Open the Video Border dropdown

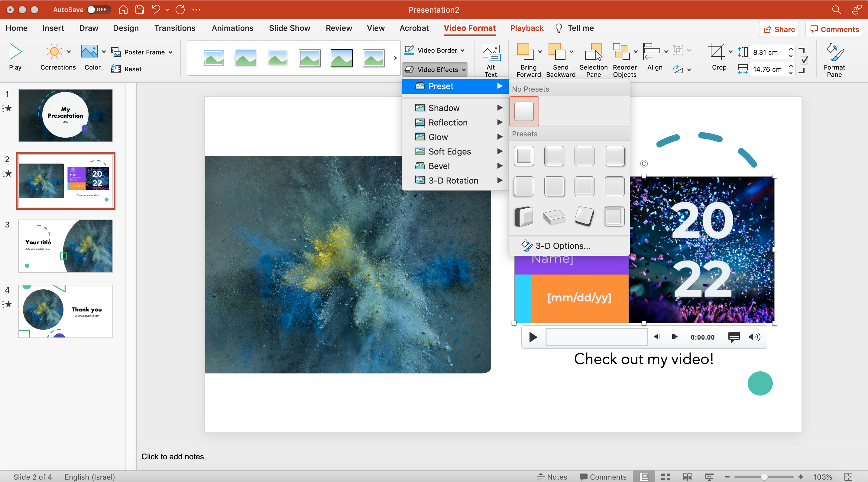(462, 50)
